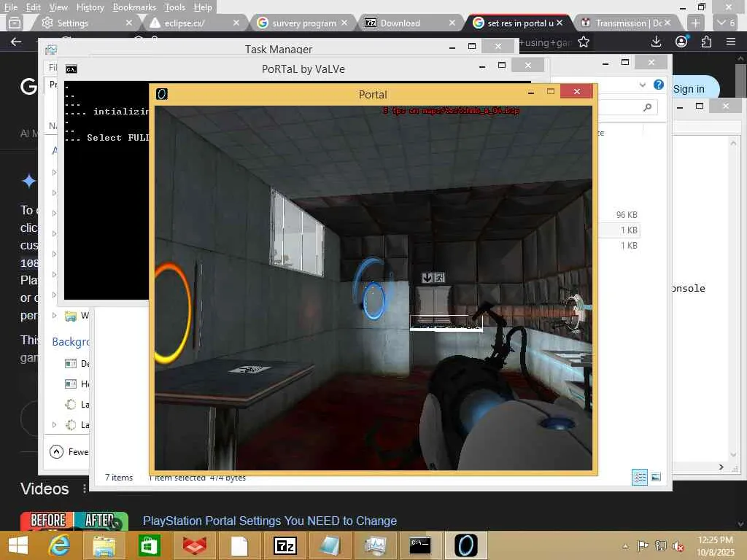Image resolution: width=747 pixels, height=560 pixels.
Task: Switch to the Settings browser tab
Action: 71,23
